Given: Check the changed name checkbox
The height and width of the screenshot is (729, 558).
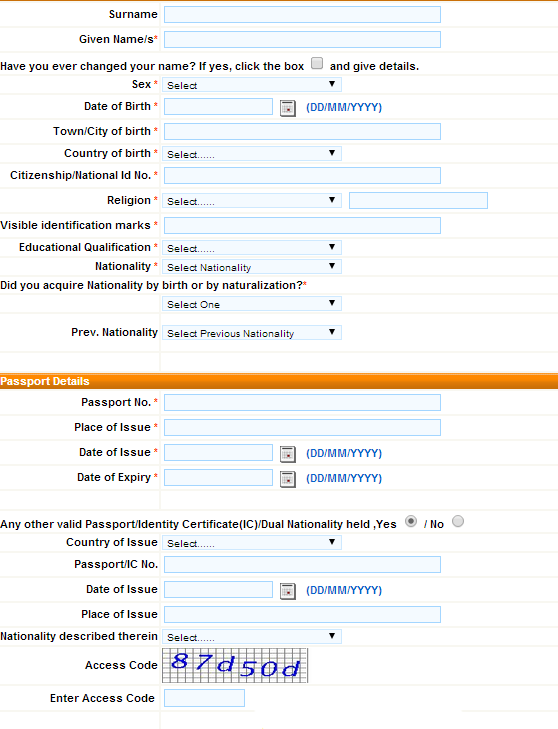Looking at the screenshot, I should (x=317, y=63).
